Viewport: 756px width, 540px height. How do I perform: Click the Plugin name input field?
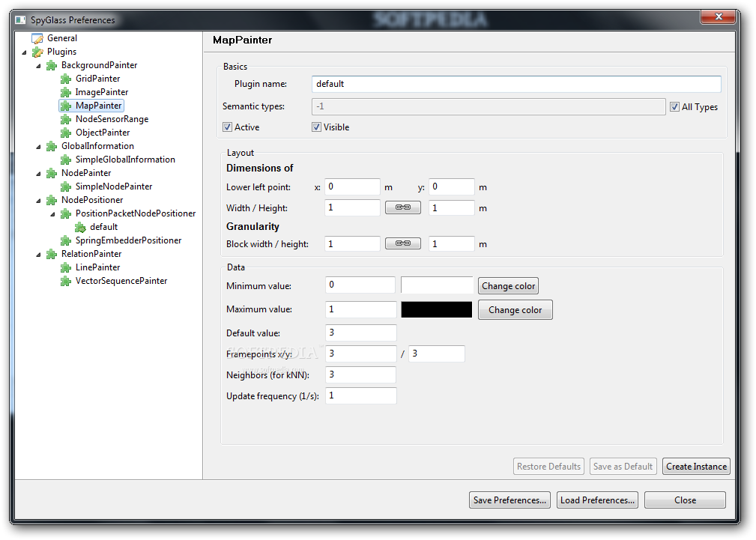(x=516, y=84)
